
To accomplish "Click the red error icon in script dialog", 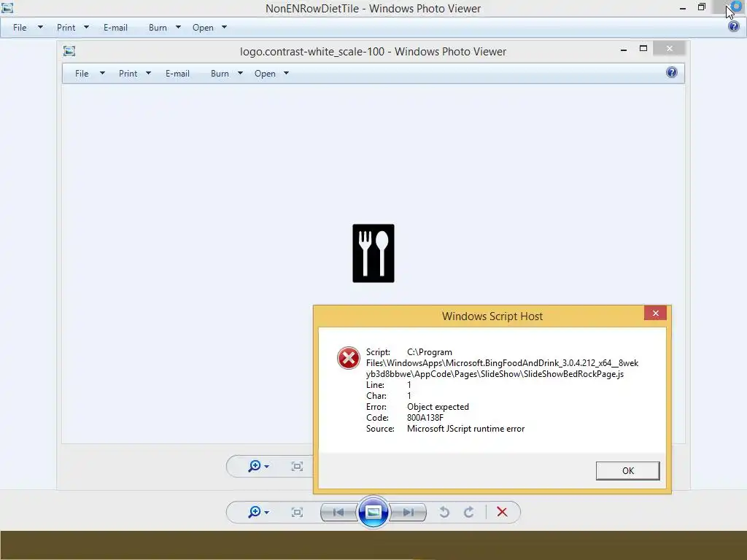I will (348, 358).
